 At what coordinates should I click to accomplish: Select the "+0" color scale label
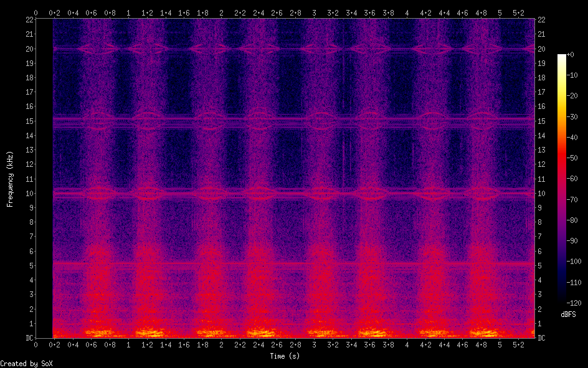(x=570, y=55)
